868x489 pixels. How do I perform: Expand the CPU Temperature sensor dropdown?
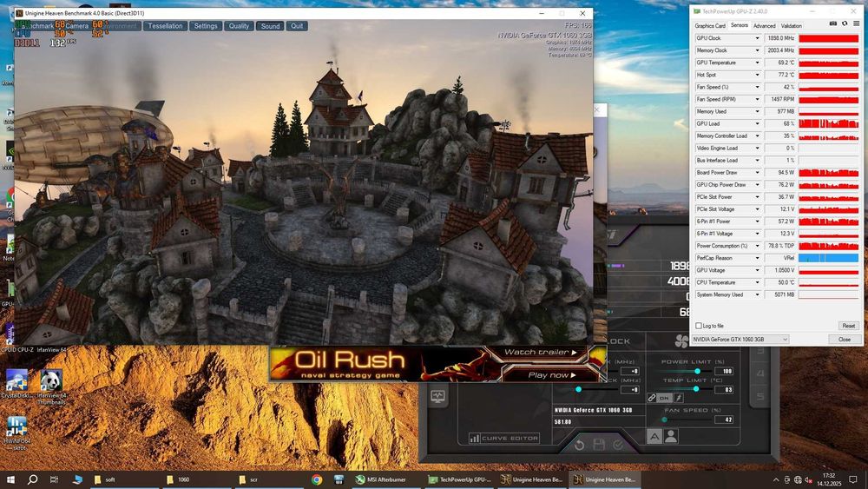tap(757, 282)
